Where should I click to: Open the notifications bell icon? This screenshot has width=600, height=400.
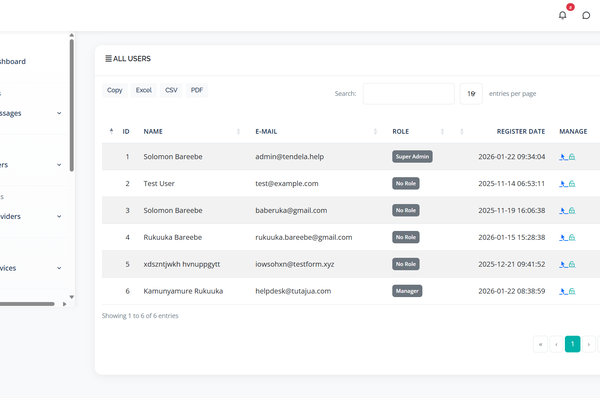click(x=562, y=14)
